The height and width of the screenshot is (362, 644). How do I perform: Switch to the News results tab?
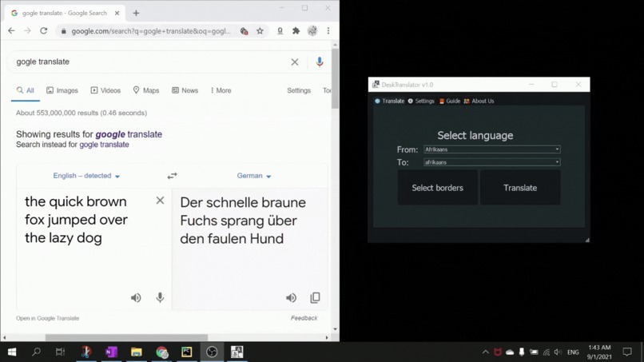pos(185,90)
